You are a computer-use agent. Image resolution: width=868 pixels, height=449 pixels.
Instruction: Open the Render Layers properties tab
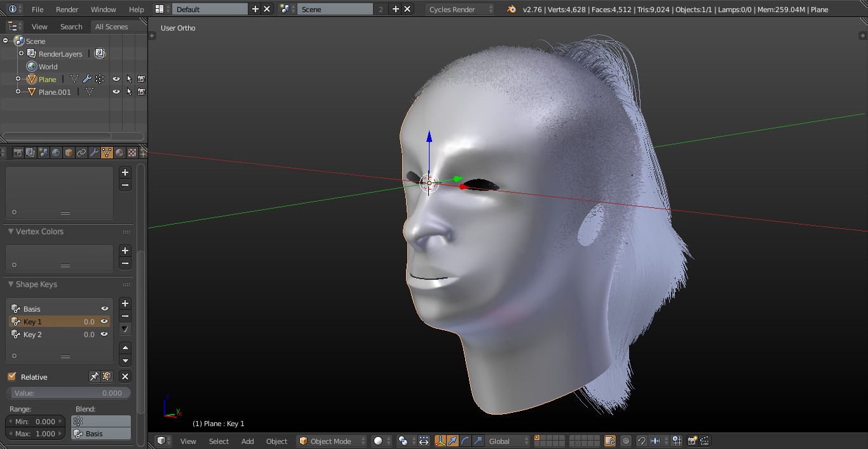[x=31, y=153]
